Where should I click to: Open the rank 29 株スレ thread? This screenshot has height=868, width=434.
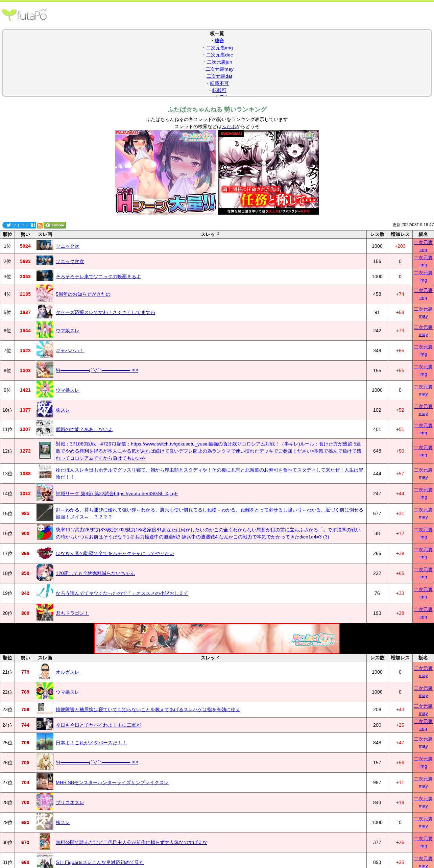[x=63, y=822]
